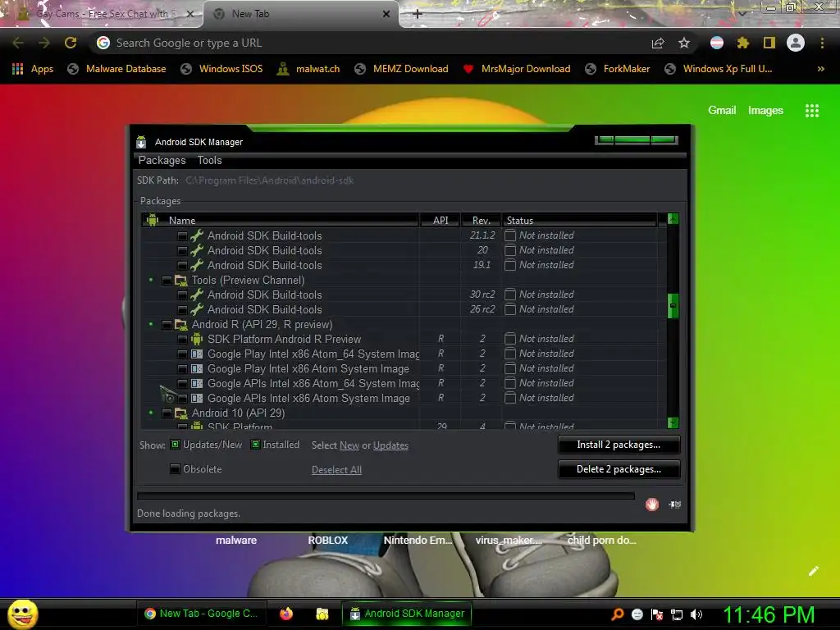Check Android SDK Build-tools revision 20 row

click(x=183, y=251)
